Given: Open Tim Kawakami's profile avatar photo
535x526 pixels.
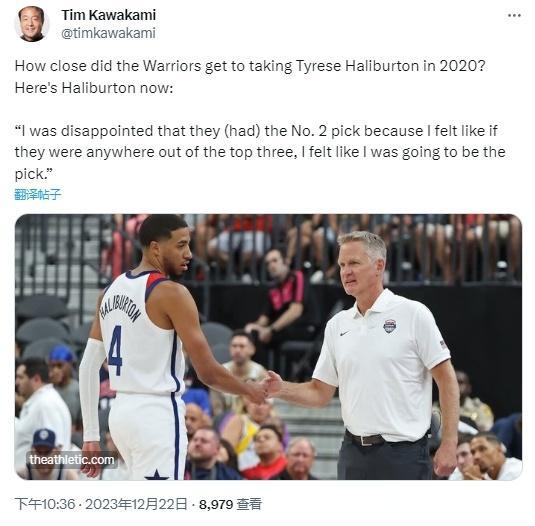Looking at the screenshot, I should pos(32,24).
